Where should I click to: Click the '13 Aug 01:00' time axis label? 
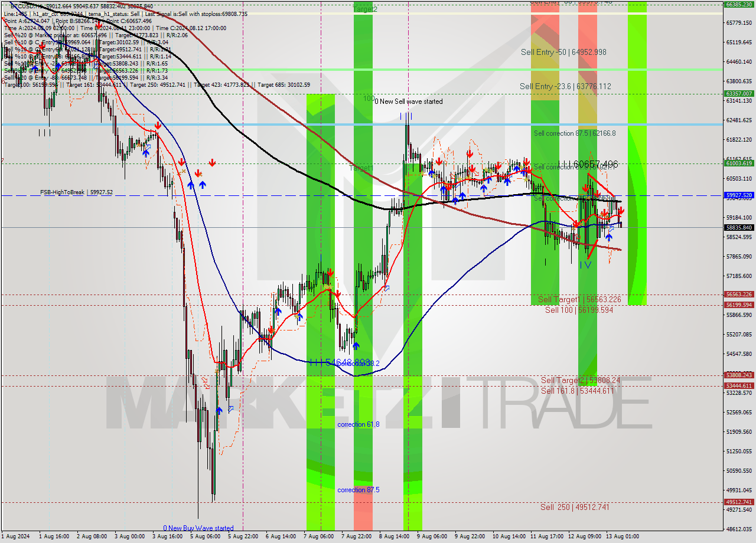621,537
